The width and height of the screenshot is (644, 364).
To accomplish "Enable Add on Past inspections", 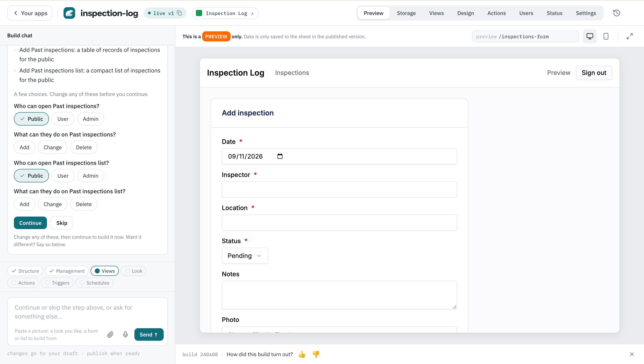I will 25,147.
